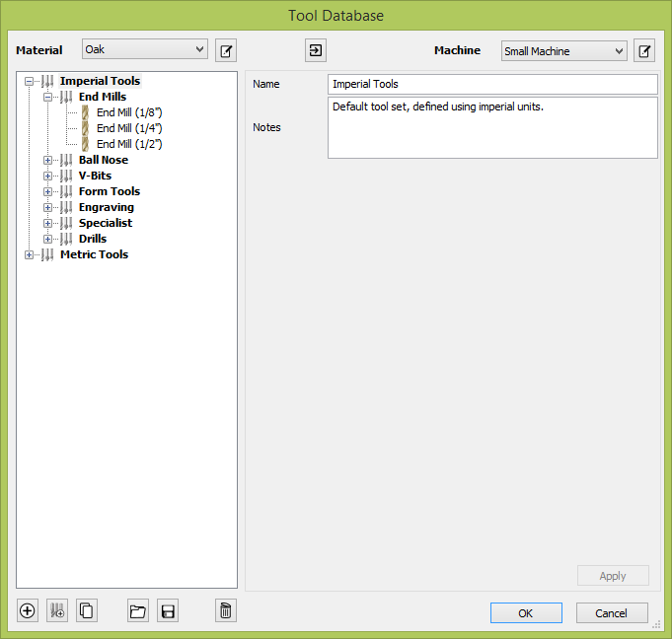Select the V-Bits group label
This screenshot has width=672, height=639.
(95, 176)
